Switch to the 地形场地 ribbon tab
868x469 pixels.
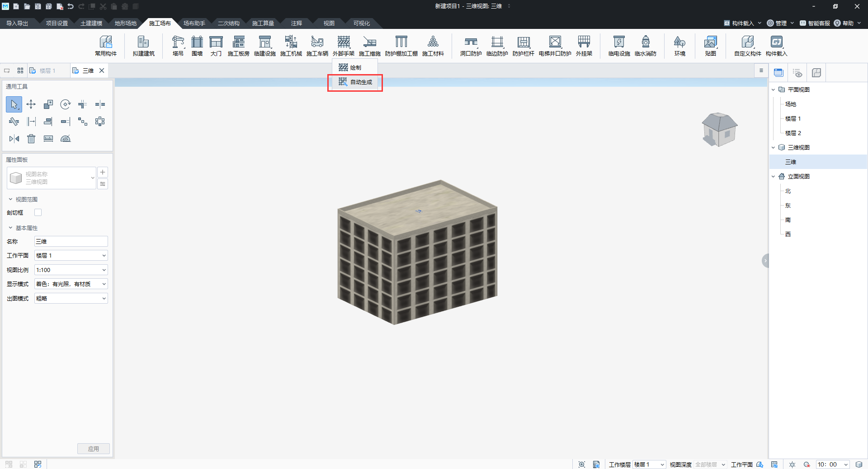pos(126,23)
